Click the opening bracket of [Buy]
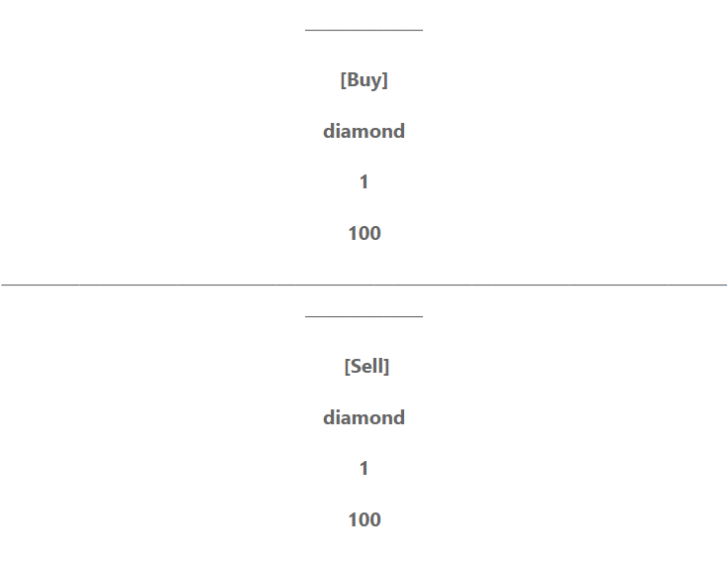 343,80
